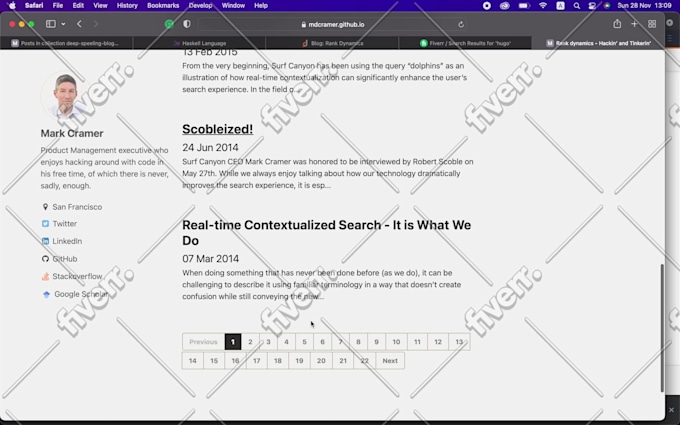The height and width of the screenshot is (425, 680).
Task: Go to page 5 in pagination
Action: pyautogui.click(x=304, y=342)
